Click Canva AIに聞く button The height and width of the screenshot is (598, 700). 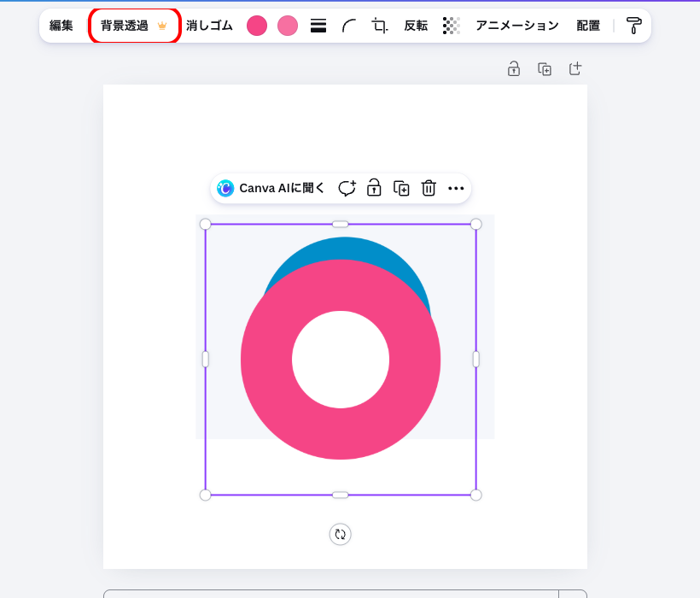pos(271,188)
